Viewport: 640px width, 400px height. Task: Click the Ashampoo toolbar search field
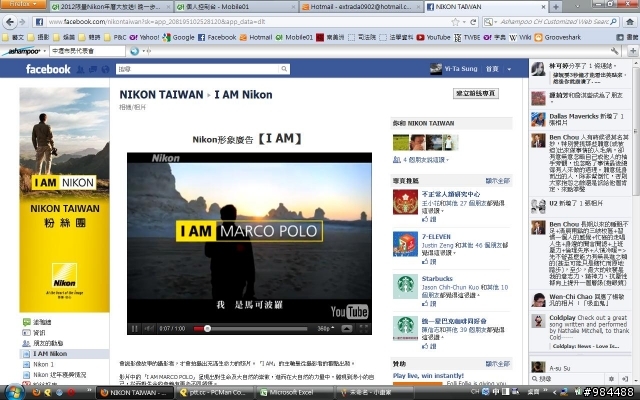87,51
